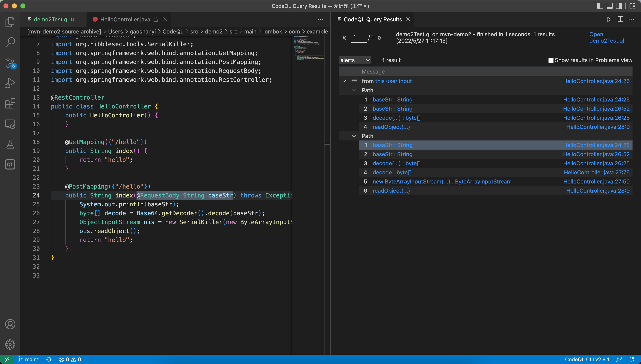This screenshot has height=364, width=641.
Task: Toggle the primary side bar layout icon
Action: coord(600,6)
